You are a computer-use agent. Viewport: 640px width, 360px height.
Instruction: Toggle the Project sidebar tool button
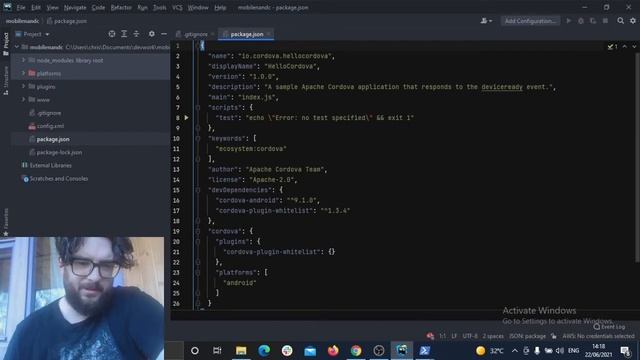click(6, 44)
